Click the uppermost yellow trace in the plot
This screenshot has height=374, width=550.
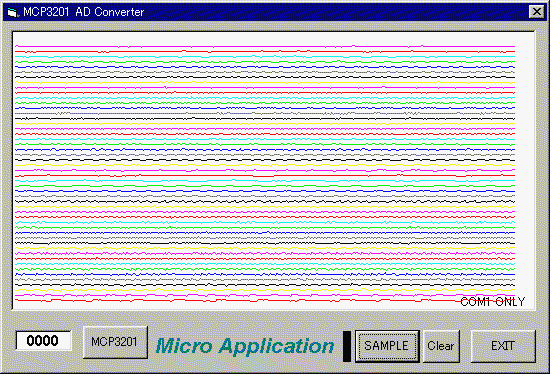click(x=265, y=82)
